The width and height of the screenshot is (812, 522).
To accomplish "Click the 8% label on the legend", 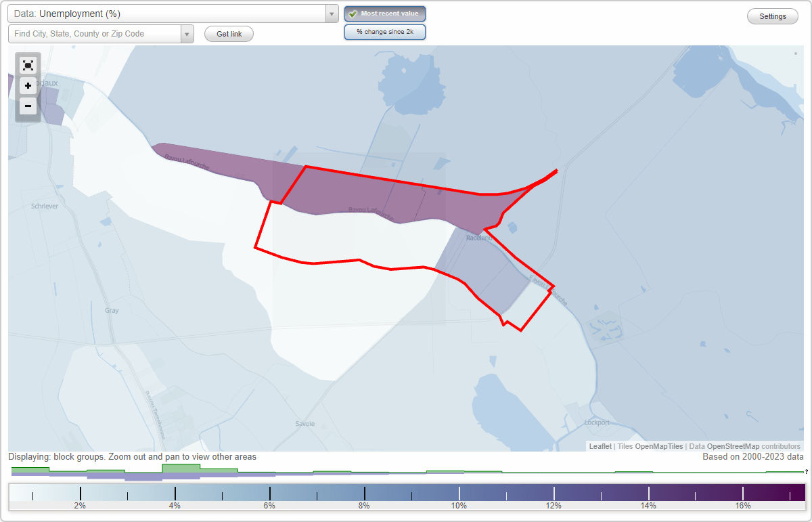I will pyautogui.click(x=364, y=506).
